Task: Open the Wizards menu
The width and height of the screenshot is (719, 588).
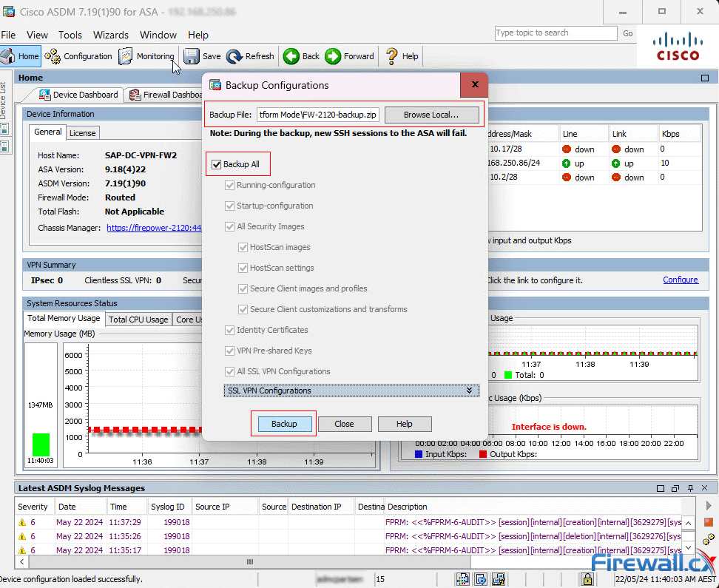Action: point(110,35)
